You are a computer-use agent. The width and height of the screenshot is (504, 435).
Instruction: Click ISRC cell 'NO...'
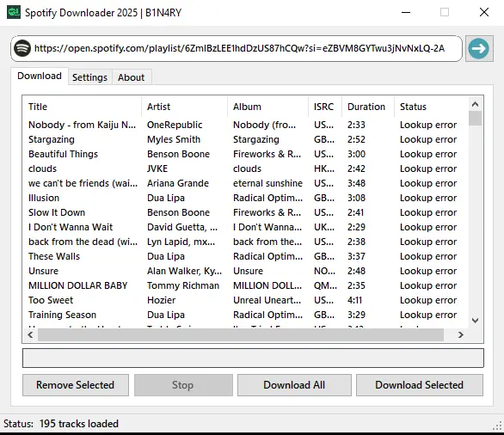click(324, 271)
